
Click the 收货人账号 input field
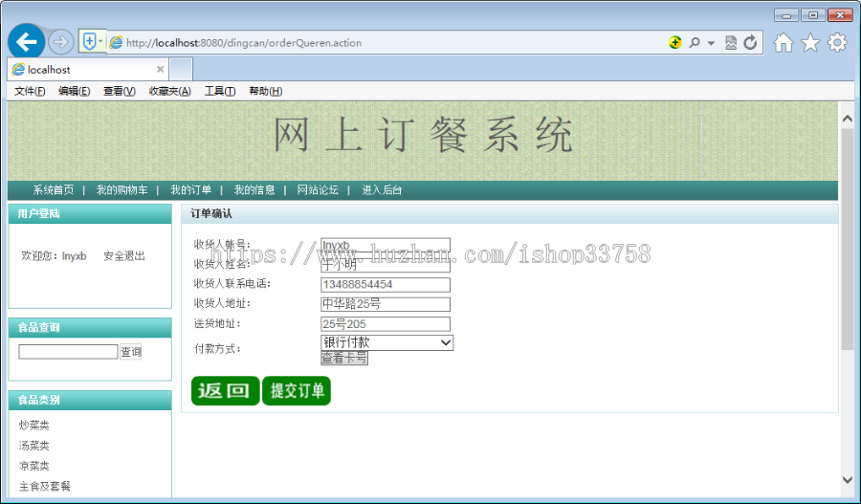386,245
